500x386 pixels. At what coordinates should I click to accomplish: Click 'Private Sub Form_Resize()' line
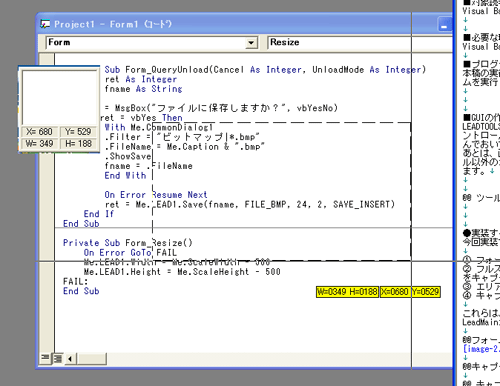[x=128, y=243]
